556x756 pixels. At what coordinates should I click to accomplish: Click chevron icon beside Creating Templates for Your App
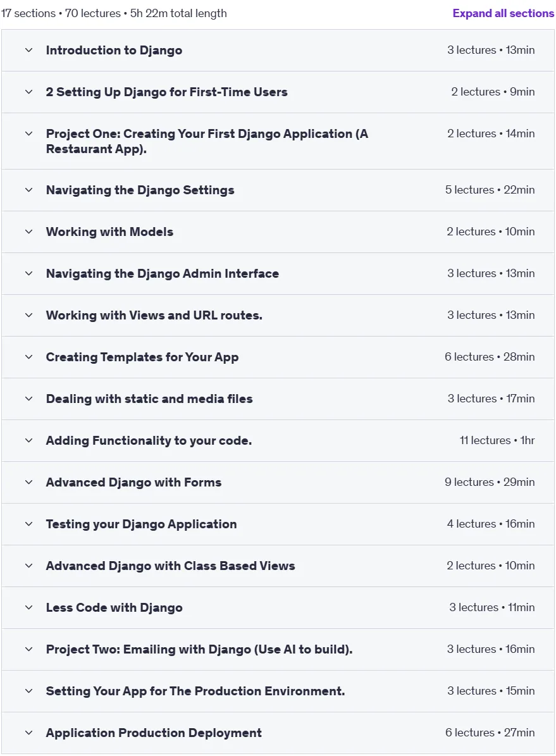(x=29, y=357)
